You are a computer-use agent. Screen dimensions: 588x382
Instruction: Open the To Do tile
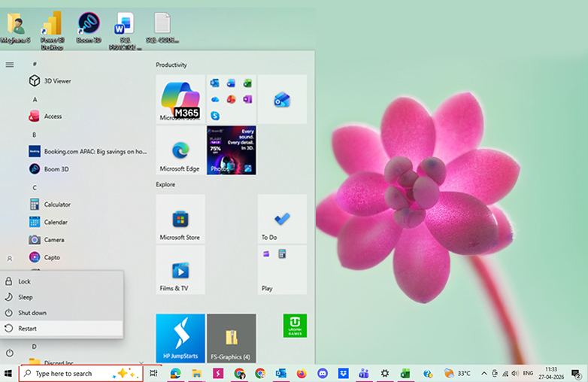[x=282, y=219]
